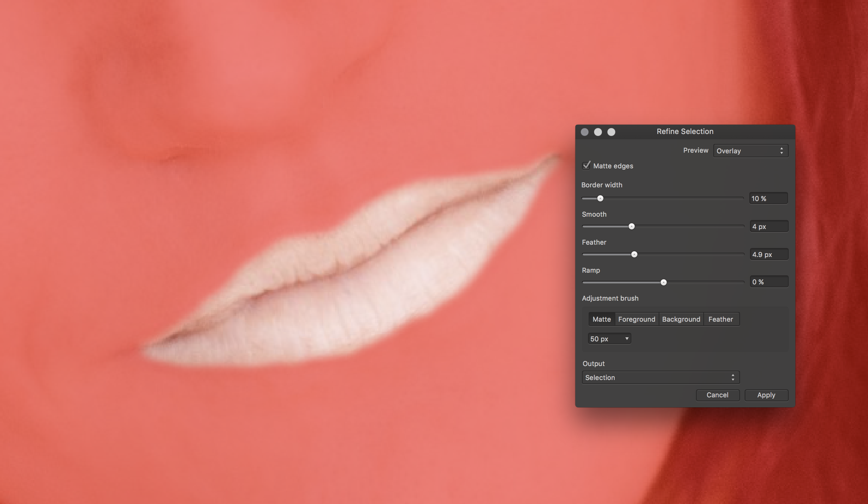Click the Smooth slider handle

631,226
